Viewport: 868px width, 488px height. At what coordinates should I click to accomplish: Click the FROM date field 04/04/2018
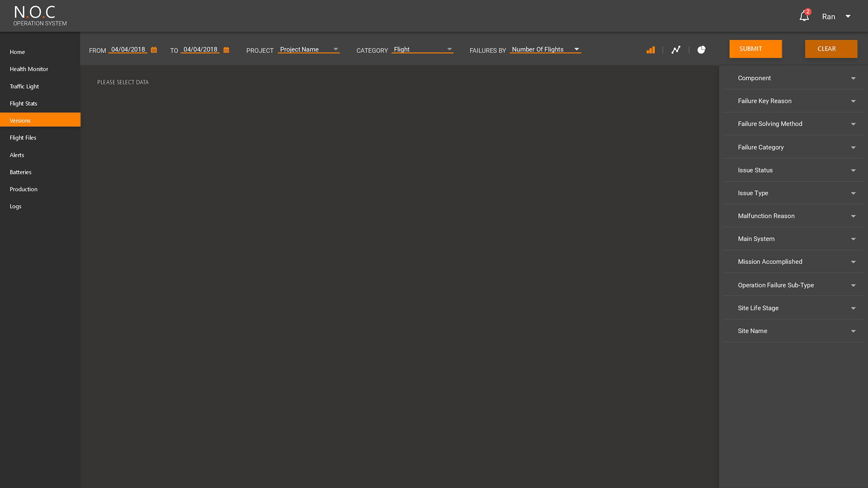[128, 49]
